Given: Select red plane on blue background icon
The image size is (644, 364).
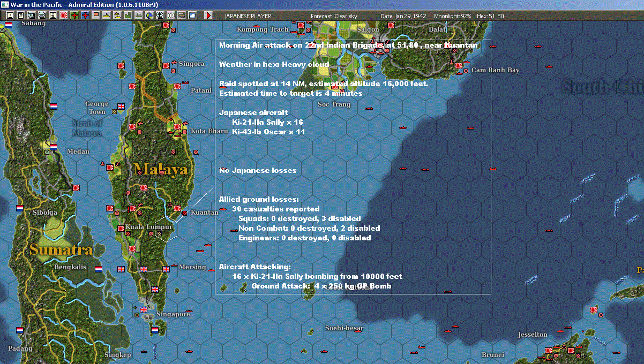Looking at the screenshot, I should pos(85,16).
